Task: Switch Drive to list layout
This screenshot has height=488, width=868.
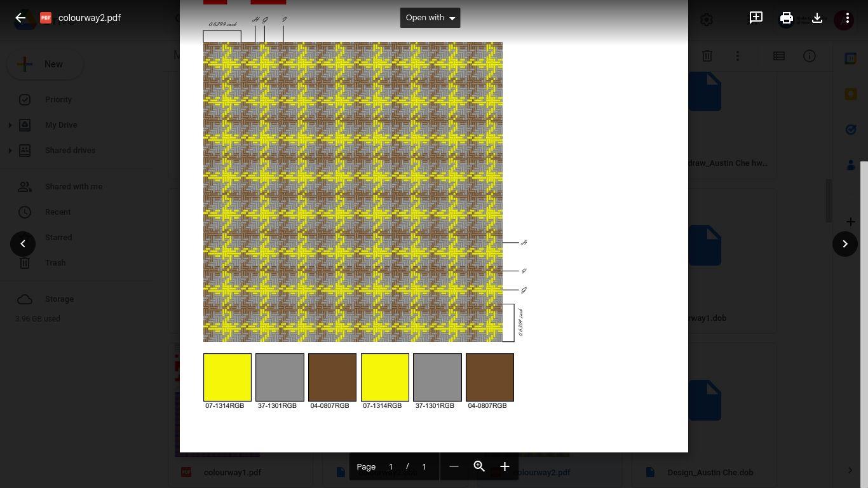Action: tap(779, 56)
